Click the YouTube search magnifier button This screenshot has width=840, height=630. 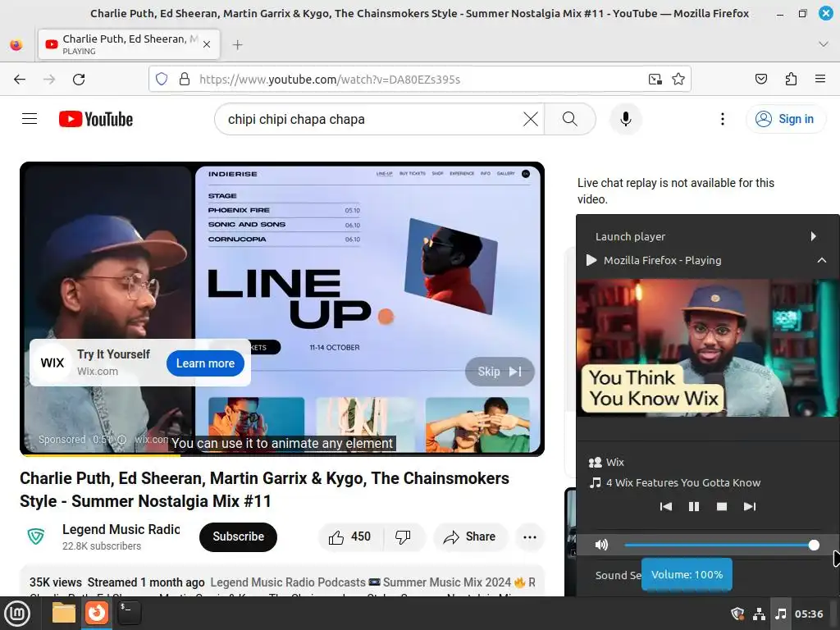coord(570,119)
